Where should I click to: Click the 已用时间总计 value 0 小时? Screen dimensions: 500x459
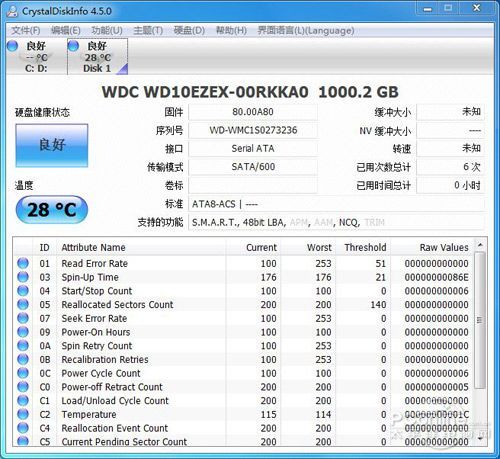point(450,185)
